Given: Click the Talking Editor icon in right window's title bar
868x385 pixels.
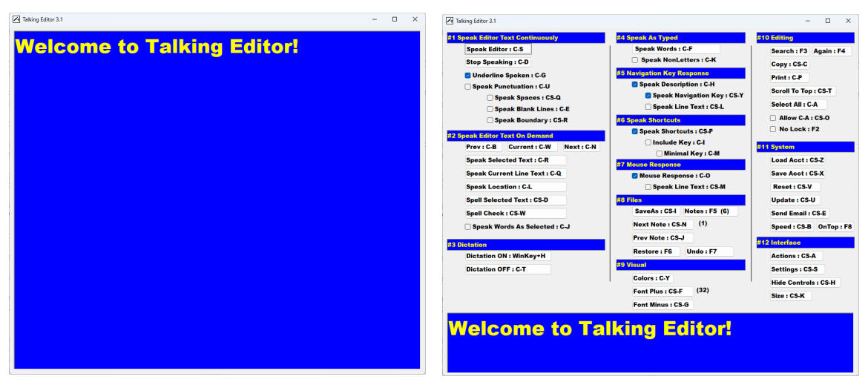Looking at the screenshot, I should point(449,21).
